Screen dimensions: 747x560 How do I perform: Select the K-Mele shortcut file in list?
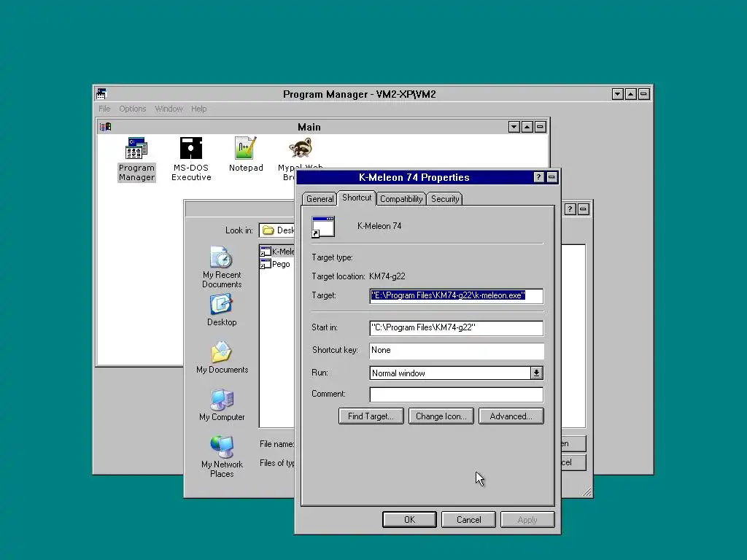tap(278, 252)
